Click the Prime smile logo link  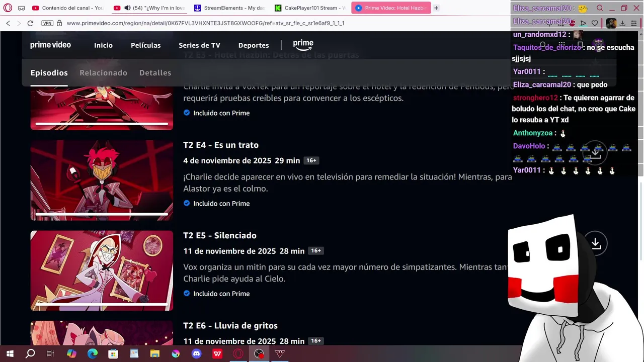click(303, 45)
